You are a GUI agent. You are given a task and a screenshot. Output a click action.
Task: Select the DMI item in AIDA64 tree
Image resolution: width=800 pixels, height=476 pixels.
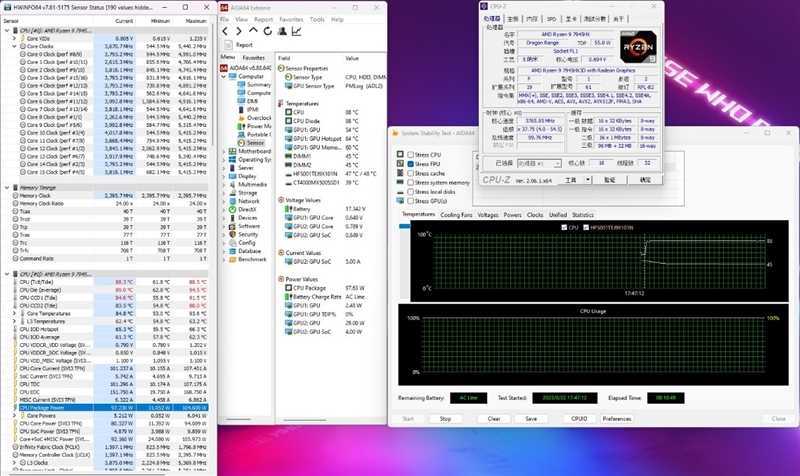click(252, 101)
